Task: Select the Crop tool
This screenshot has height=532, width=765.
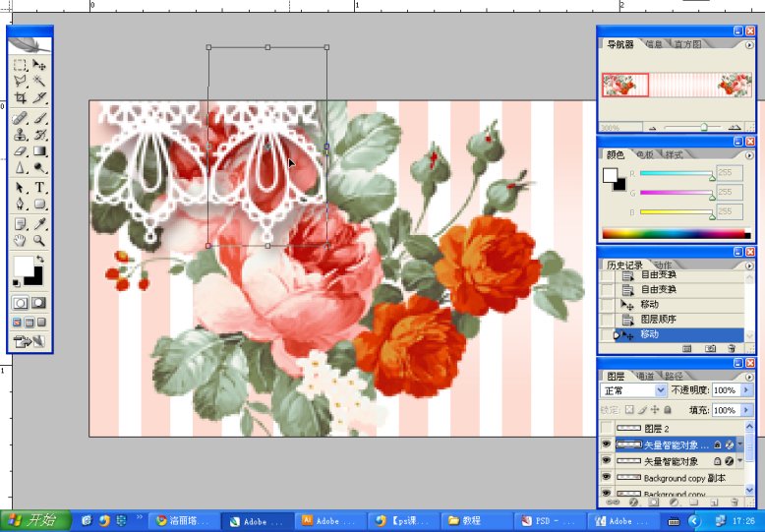Action: 20,97
